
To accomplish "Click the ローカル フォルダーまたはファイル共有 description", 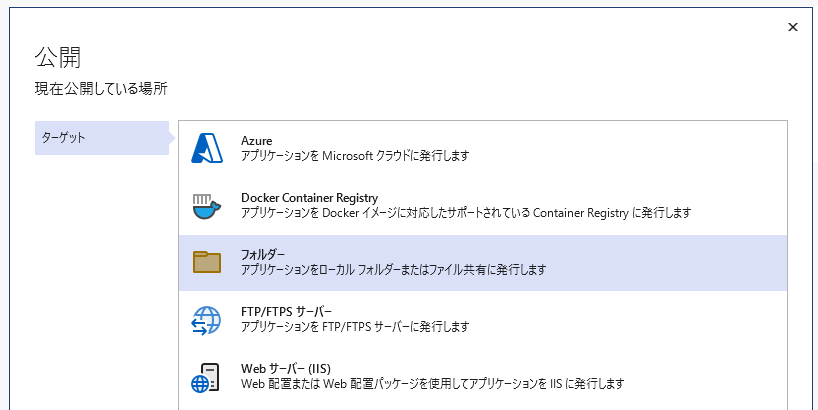I will pyautogui.click(x=393, y=270).
